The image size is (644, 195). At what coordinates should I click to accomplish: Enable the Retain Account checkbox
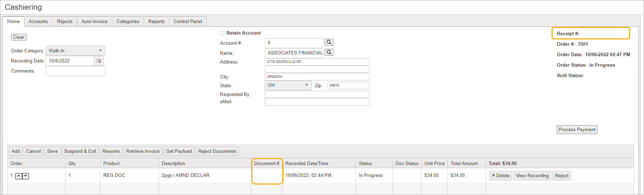pyautogui.click(x=222, y=33)
